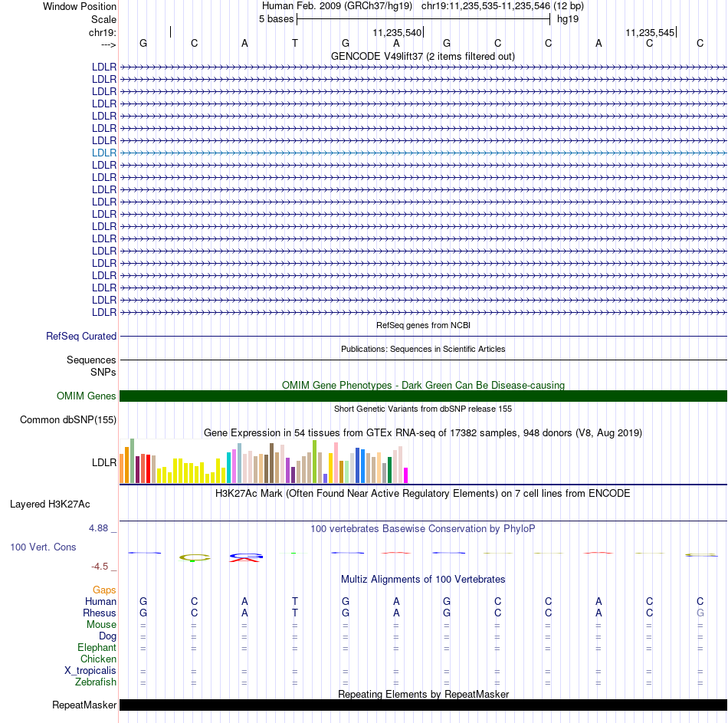The width and height of the screenshot is (728, 723).
Task: Select the -4.5 PhyloP lower scale value
Action: pyautogui.click(x=100, y=567)
